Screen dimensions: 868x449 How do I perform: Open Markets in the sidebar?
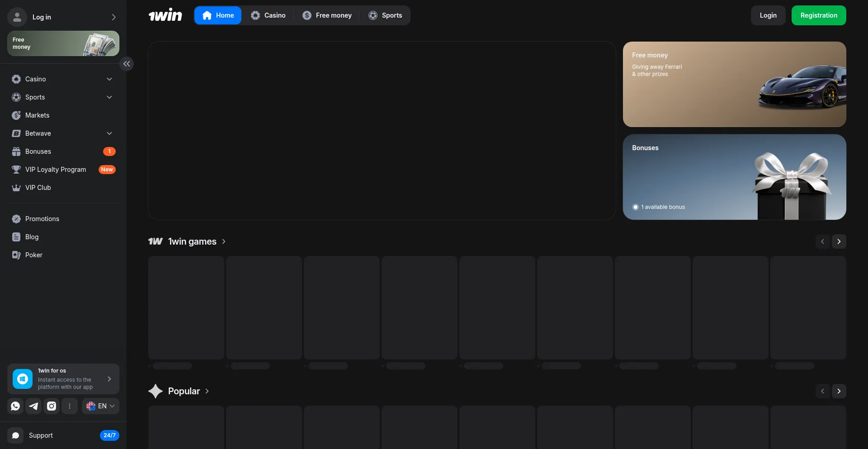coord(63,115)
